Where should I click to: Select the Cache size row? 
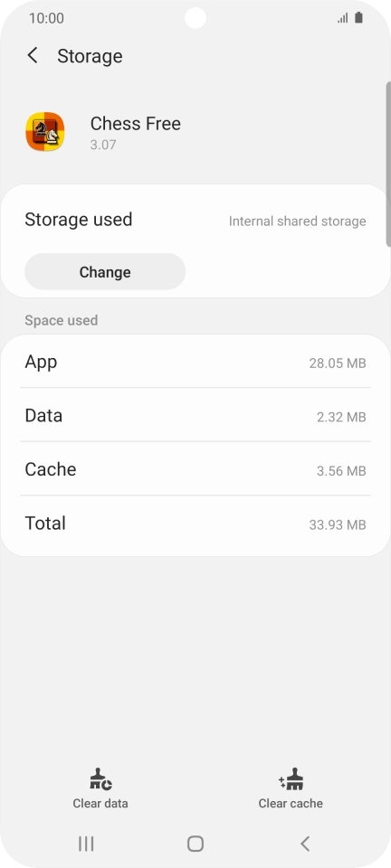click(195, 469)
